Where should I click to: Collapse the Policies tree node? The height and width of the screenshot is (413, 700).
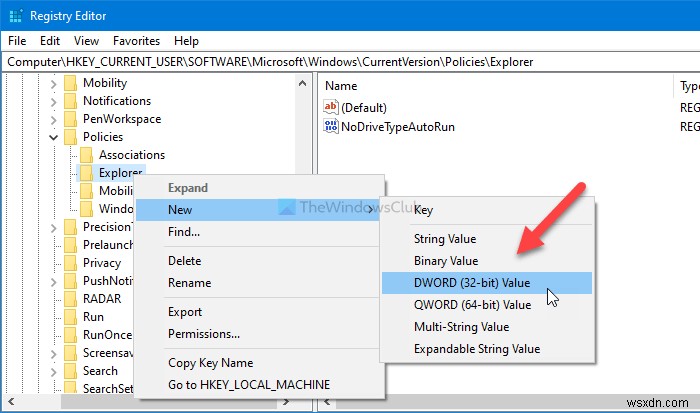pyautogui.click(x=54, y=137)
